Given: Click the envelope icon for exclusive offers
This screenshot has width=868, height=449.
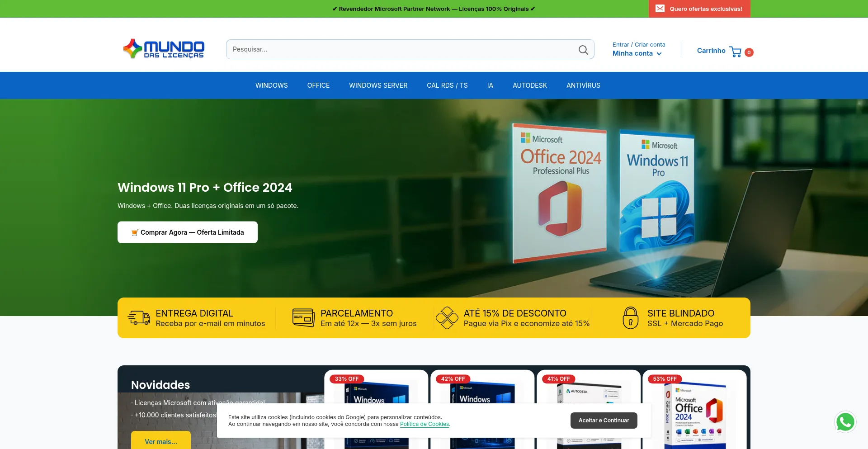Looking at the screenshot, I should 660,9.
